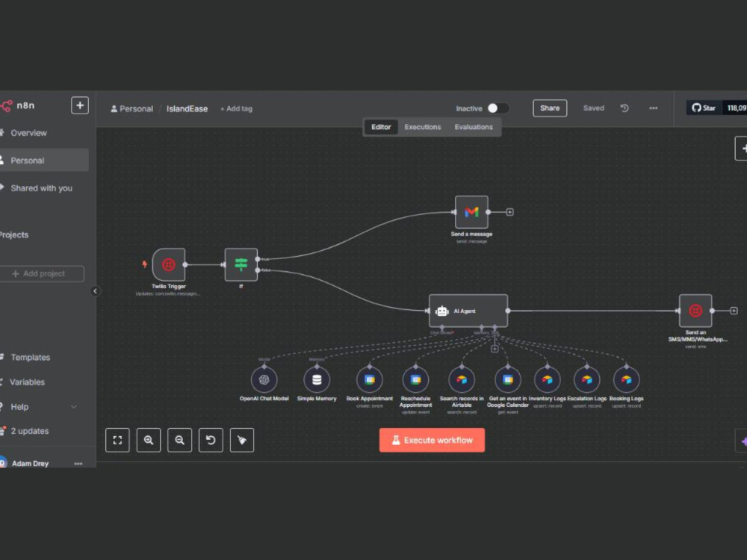Click the tidy up workflow broom icon

point(242,440)
